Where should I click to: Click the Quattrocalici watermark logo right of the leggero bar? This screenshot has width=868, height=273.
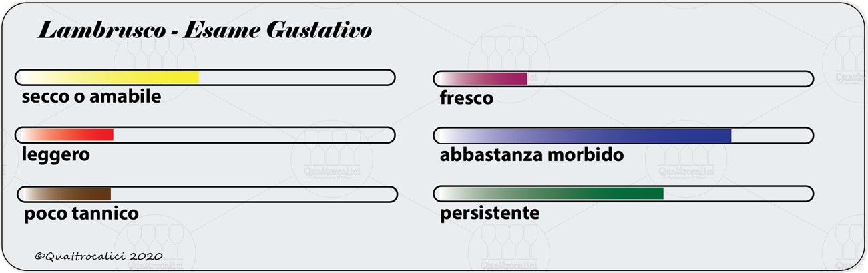coord(332,157)
